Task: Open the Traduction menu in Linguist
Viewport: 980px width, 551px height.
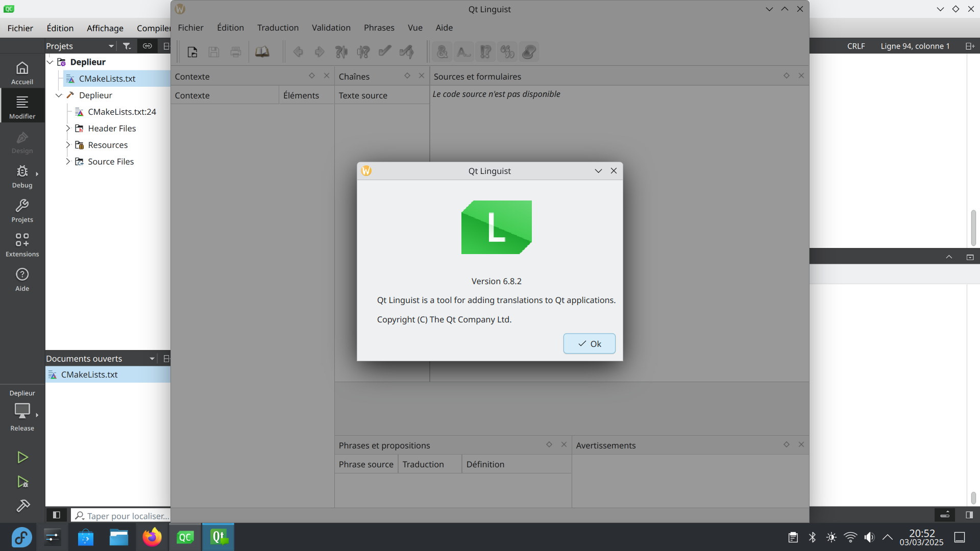Action: pyautogui.click(x=278, y=28)
